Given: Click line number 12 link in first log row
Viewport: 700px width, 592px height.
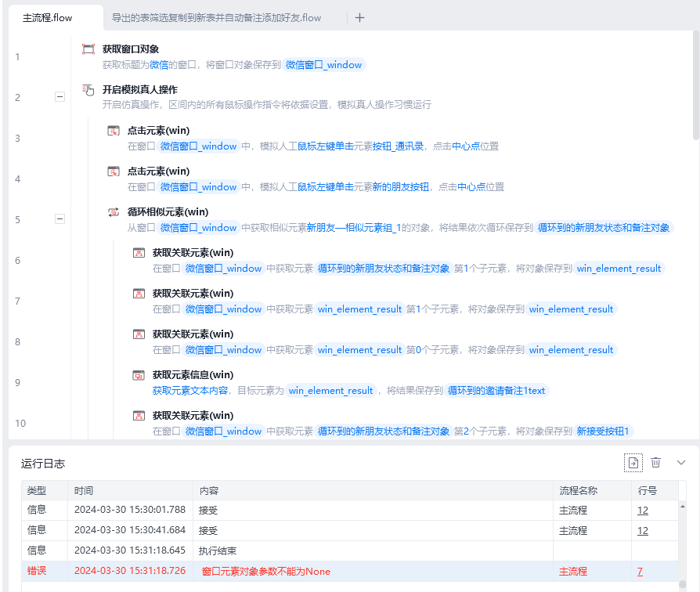Looking at the screenshot, I should coord(642,511).
